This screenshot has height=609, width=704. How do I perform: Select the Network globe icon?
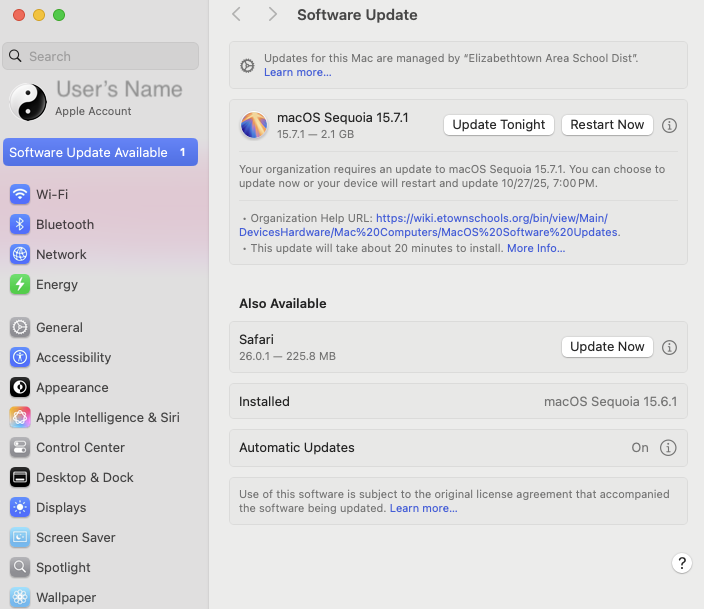pos(20,254)
